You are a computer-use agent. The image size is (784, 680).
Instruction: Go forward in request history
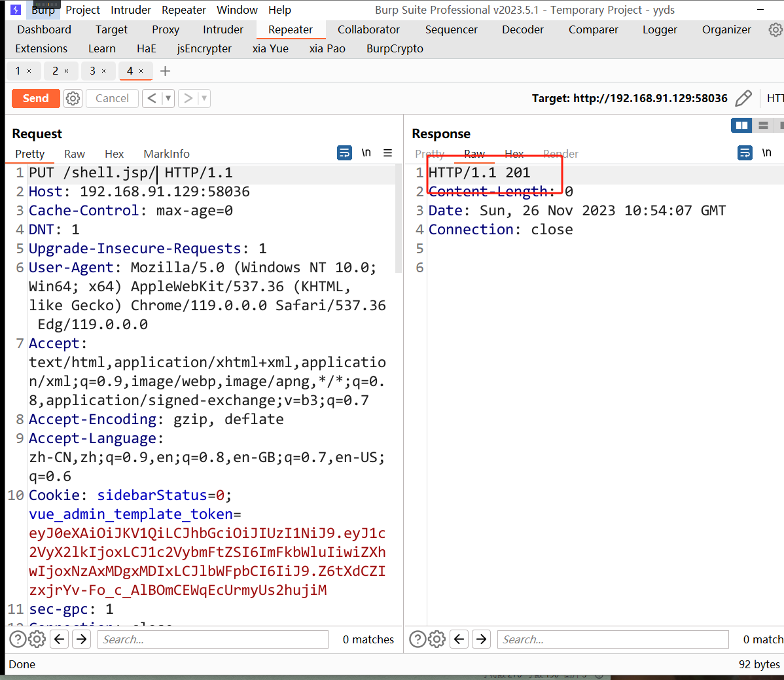[188, 99]
